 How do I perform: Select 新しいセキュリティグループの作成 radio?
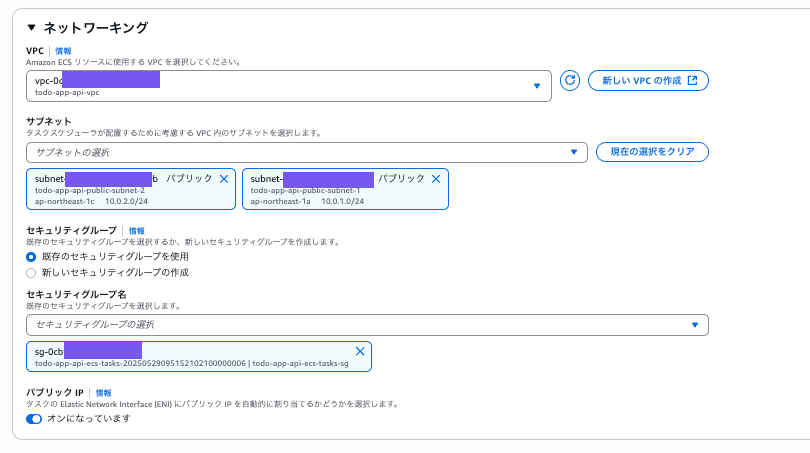tap(31, 273)
